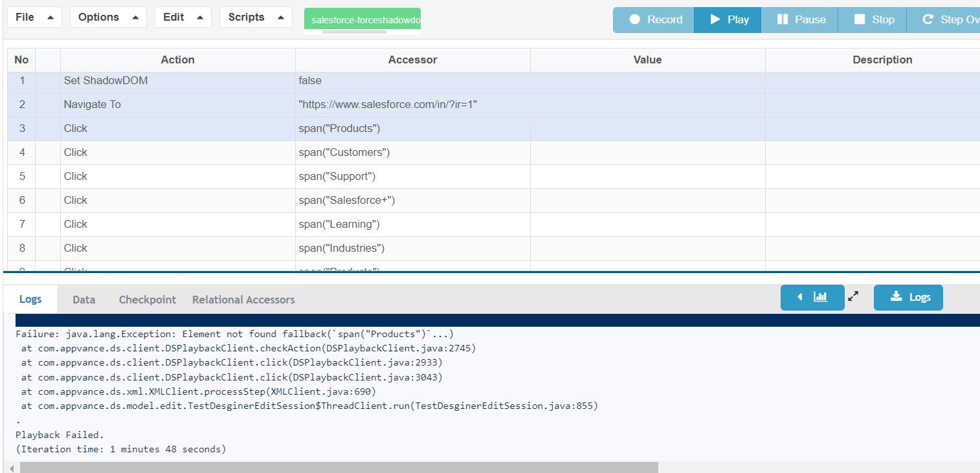Open the Edit dropdown menu
The width and height of the screenshot is (980, 473).
[x=183, y=17]
